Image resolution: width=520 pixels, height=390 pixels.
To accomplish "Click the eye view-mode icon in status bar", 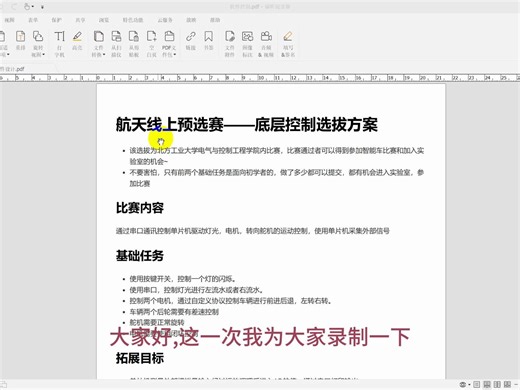I will pos(463,384).
